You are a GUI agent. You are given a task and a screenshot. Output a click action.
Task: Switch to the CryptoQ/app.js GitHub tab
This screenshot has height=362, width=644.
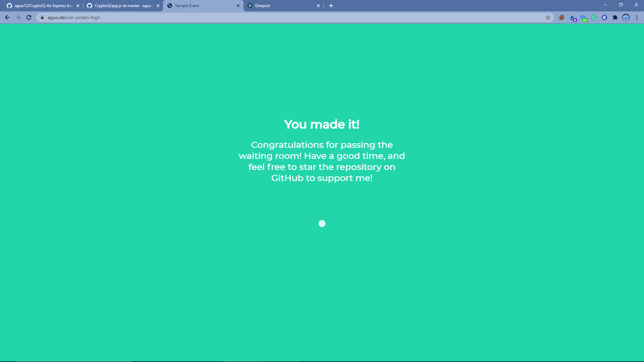tap(121, 6)
